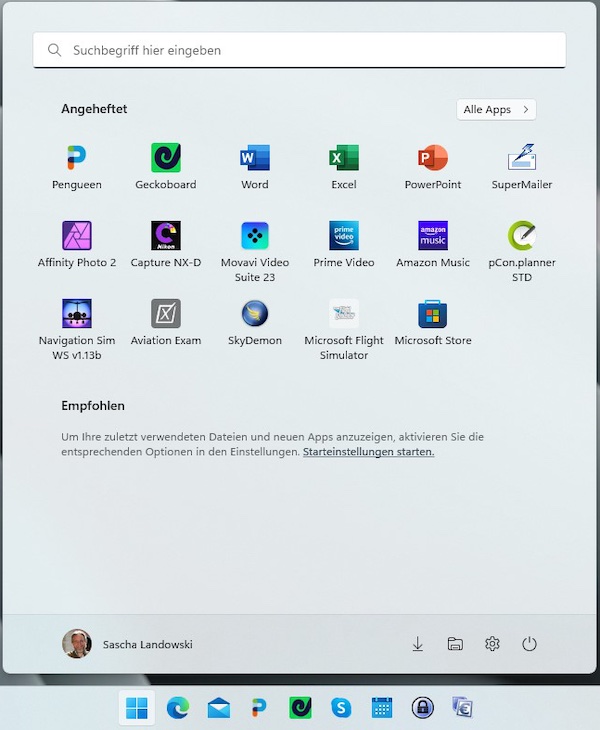Viewport: 600px width, 730px height.
Task: Open the Downloads folder shortcut icon
Action: [x=418, y=644]
